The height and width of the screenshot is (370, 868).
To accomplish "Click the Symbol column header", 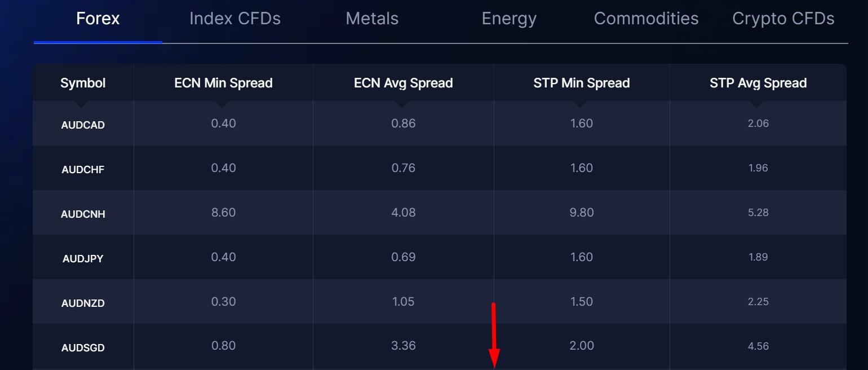I will click(x=83, y=83).
